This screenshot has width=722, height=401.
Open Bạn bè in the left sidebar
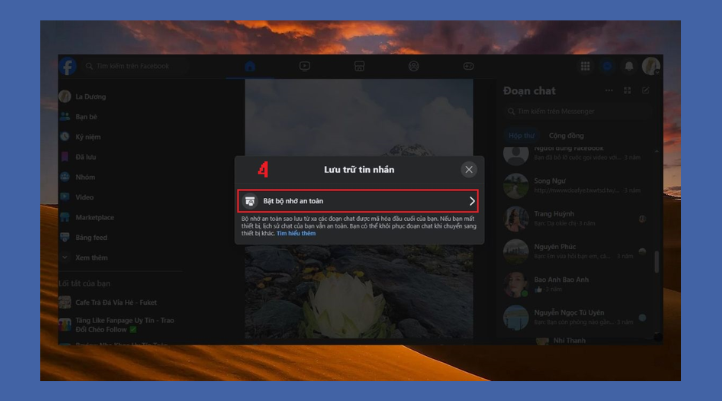point(89,117)
